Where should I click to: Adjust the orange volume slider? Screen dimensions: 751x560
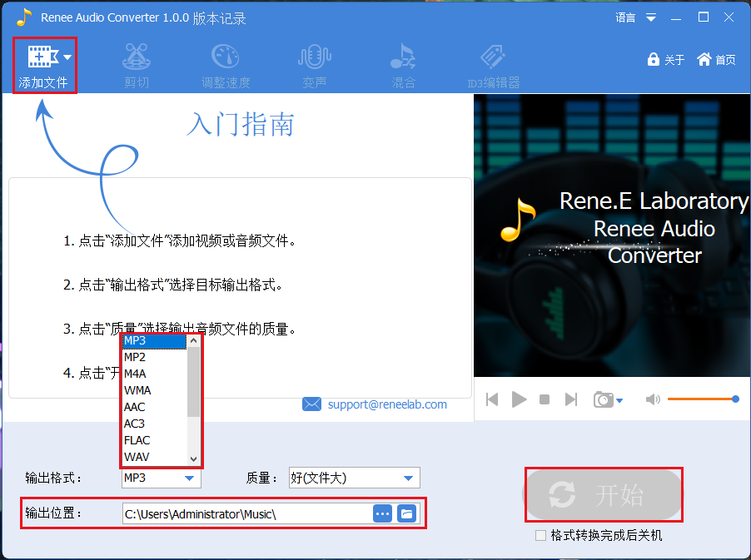coord(703,399)
